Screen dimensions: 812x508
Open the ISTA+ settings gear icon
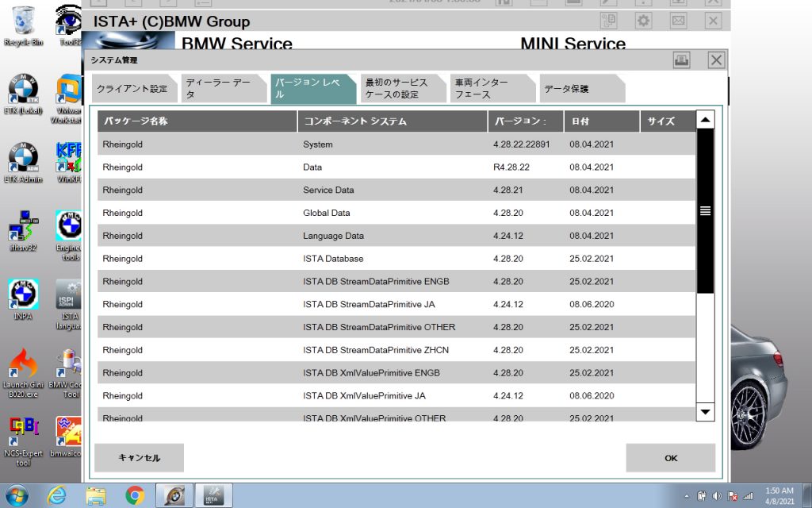click(643, 21)
